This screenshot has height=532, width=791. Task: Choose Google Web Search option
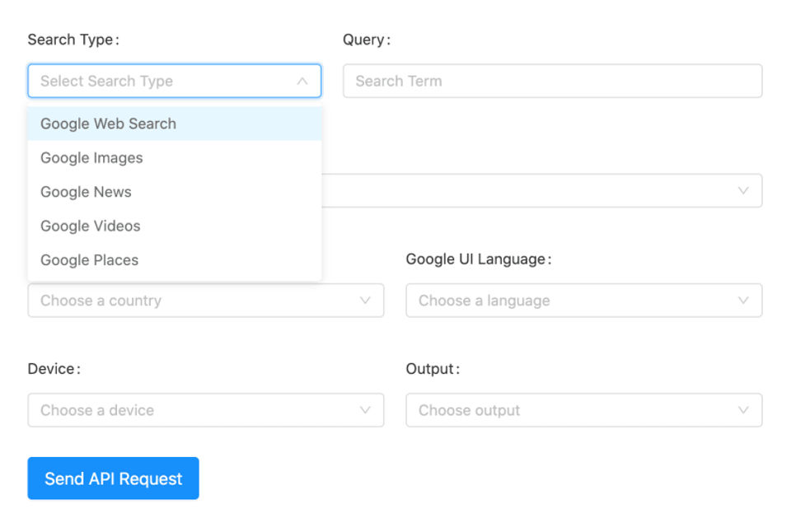pos(174,124)
